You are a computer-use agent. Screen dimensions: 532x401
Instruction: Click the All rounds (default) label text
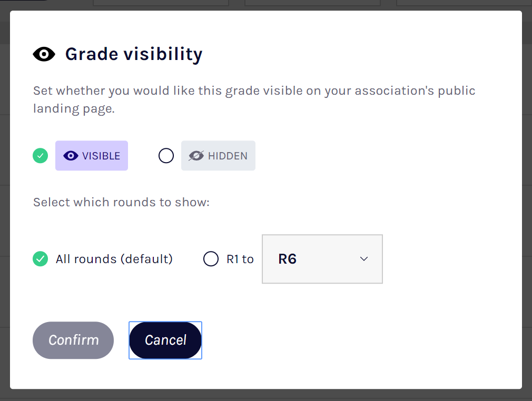click(114, 259)
